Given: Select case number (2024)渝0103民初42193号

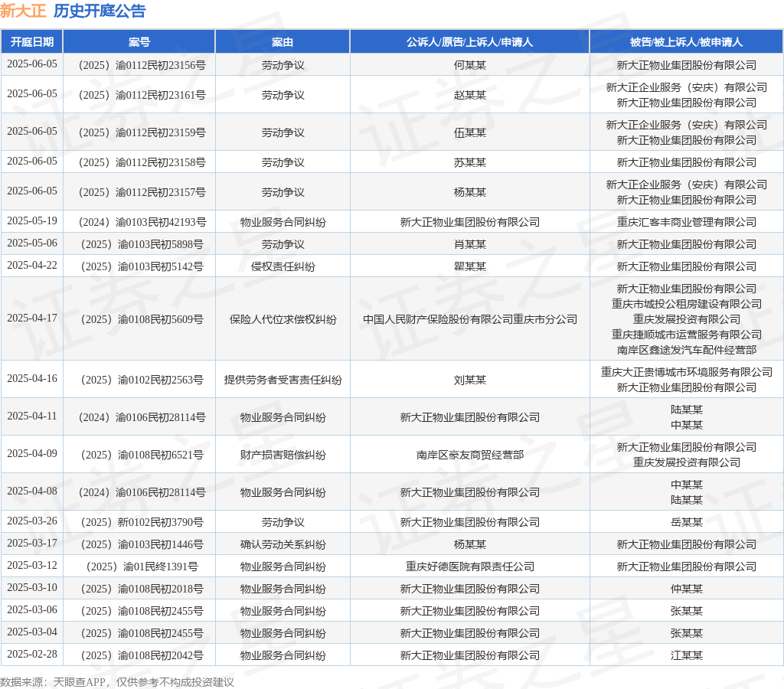Looking at the screenshot, I should click(x=142, y=222).
